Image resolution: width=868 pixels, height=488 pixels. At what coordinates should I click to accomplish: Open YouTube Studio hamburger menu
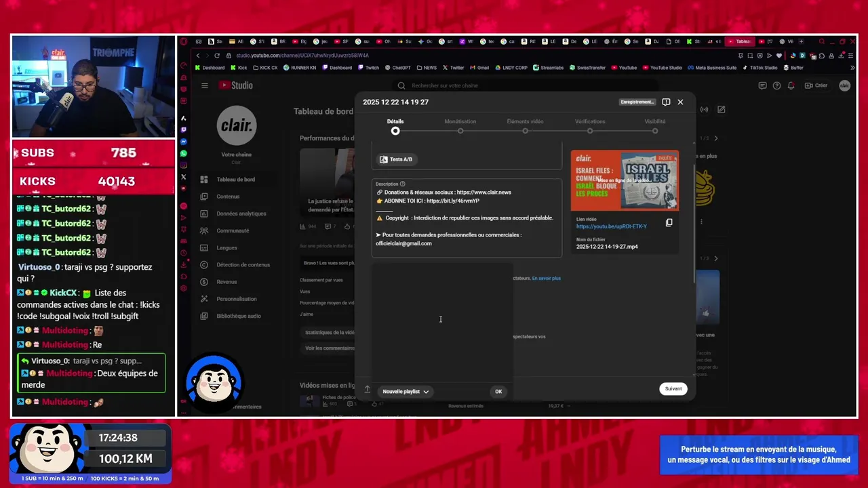tap(204, 85)
